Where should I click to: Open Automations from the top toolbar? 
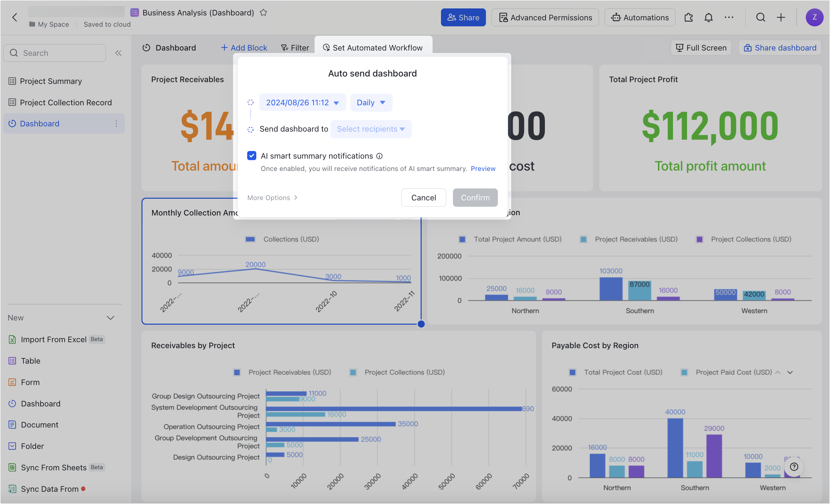[x=640, y=17]
